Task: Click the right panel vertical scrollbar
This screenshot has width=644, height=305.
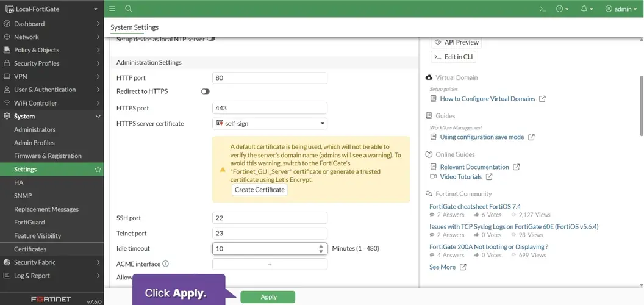Action: click(642, 106)
